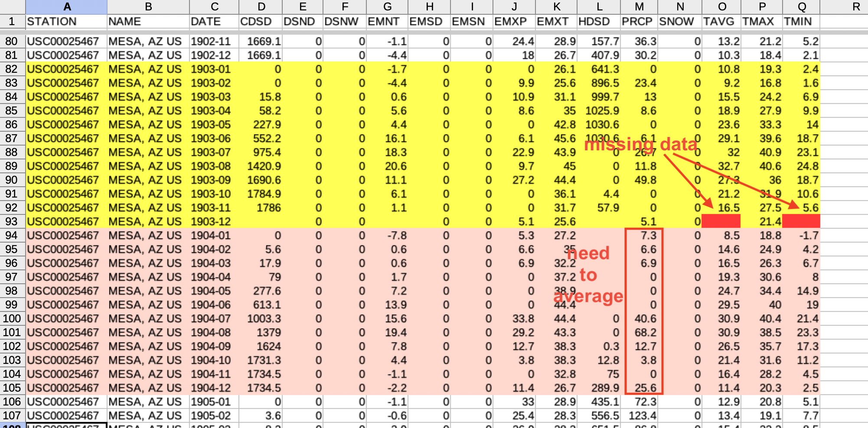Select PRCP value 123.4 in row 107
Viewport: 868px width, 428px height.
click(639, 415)
